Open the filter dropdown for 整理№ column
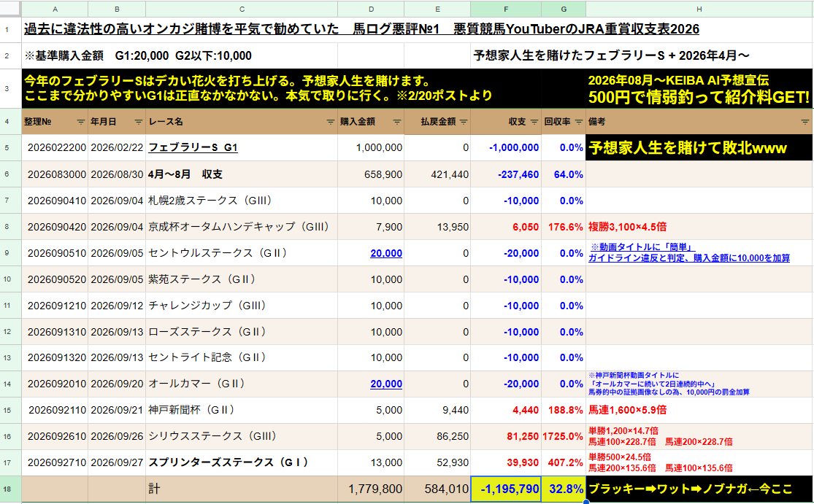The height and width of the screenshot is (504, 814). (x=80, y=122)
